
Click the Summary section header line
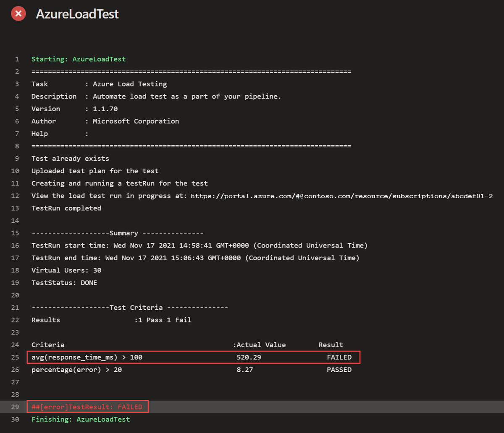118,233
